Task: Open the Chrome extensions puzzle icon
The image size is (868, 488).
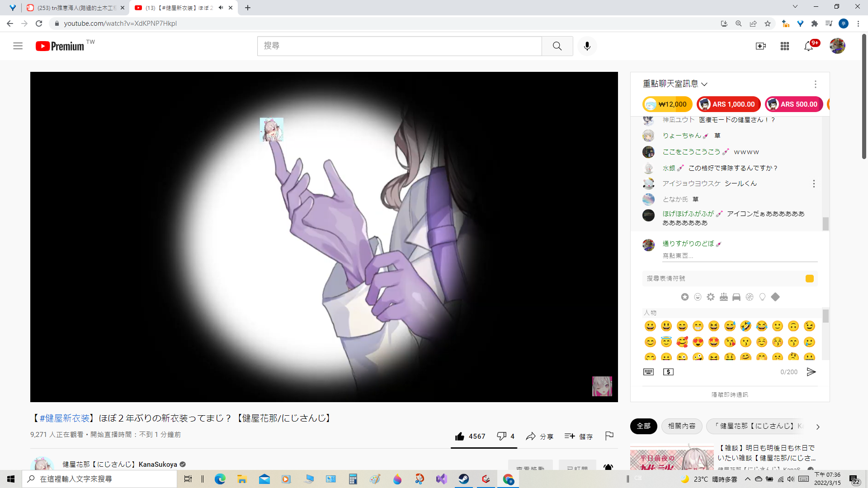Action: 815,23
